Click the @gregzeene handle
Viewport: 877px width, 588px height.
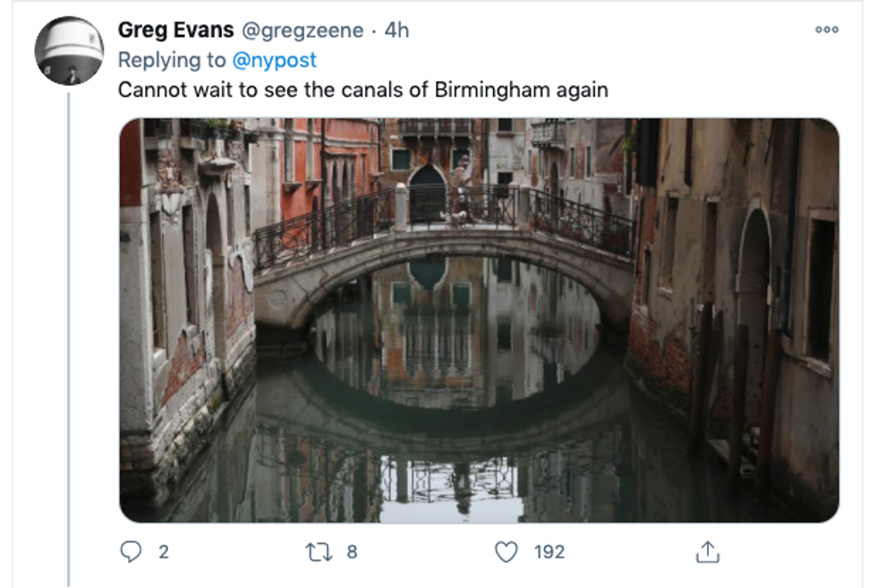[303, 30]
